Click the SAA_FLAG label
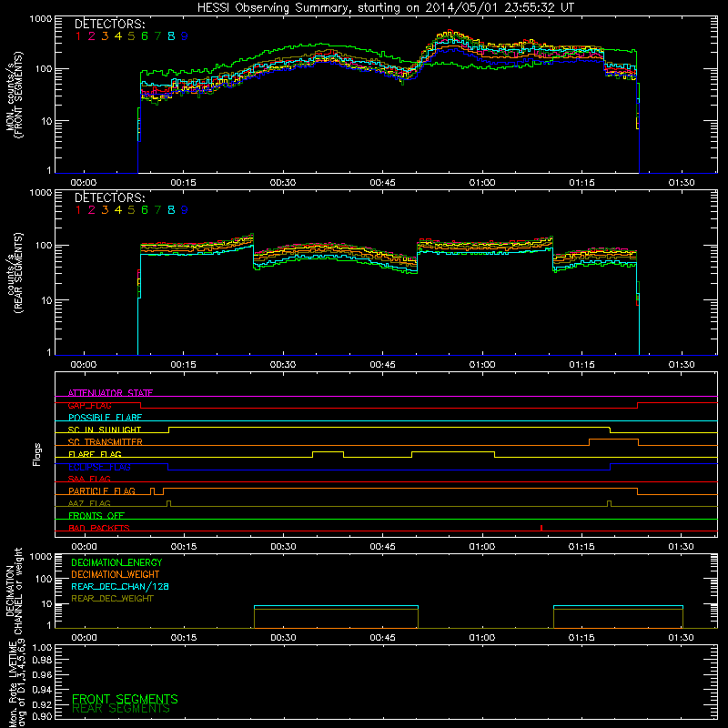 89,479
